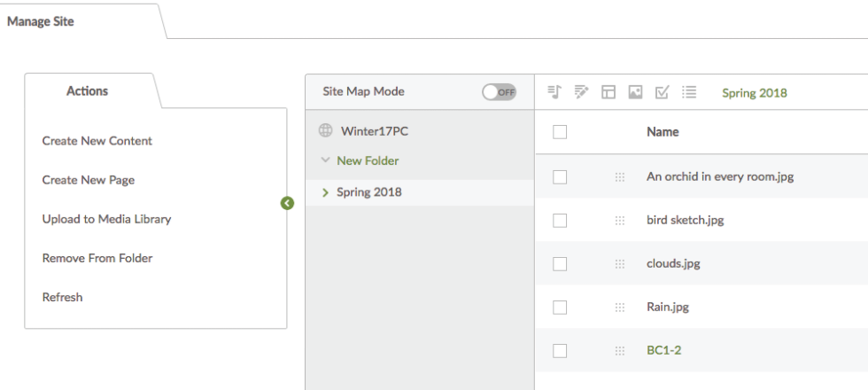Click Create New Content
Screen dimensions: 868x390
pos(97,141)
